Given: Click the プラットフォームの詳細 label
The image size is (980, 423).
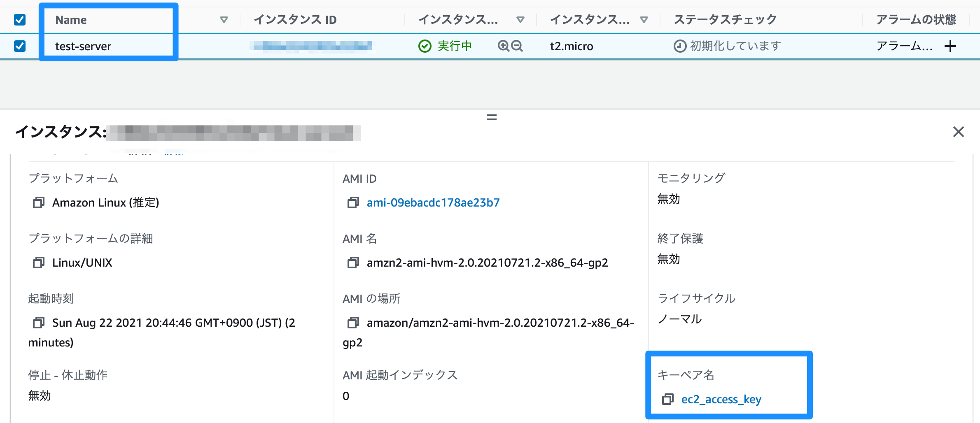Looking at the screenshot, I should [91, 238].
